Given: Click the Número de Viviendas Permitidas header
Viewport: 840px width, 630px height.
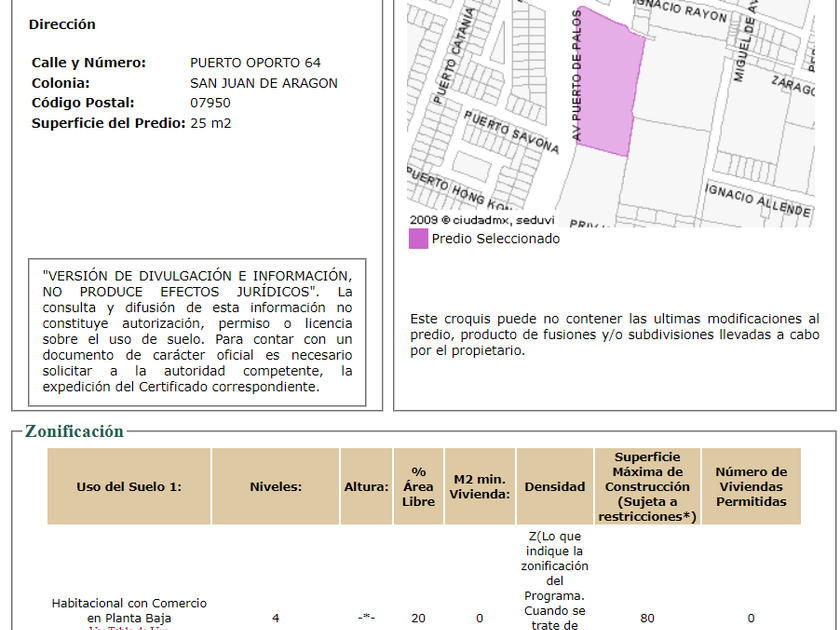Looking at the screenshot, I should pos(751,487).
